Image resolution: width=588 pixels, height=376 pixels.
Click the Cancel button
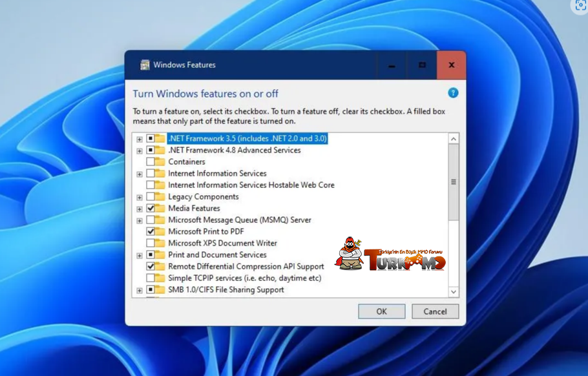435,311
